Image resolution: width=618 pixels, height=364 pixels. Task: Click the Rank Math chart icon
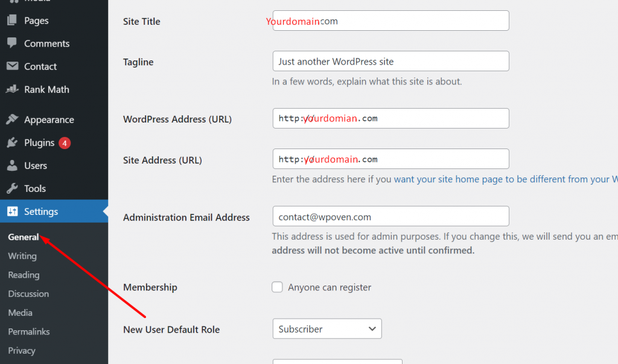(11, 89)
